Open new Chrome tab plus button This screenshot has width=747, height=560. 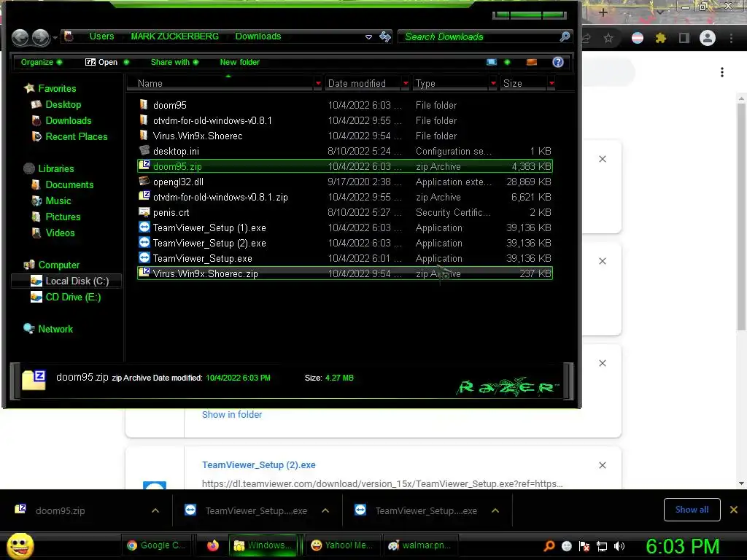[603, 12]
